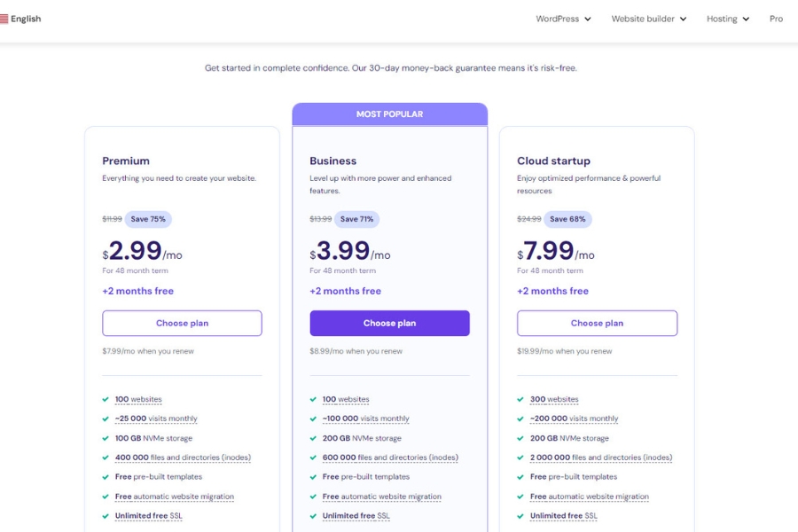This screenshot has height=532, width=798.
Task: Click '~200 000 visits monthly' in Cloud startup
Action: tap(574, 419)
